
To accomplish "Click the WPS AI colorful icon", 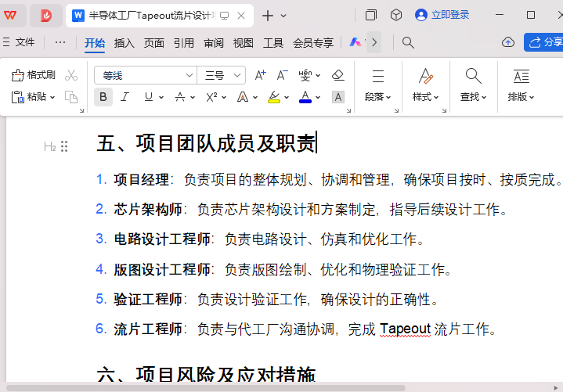I will [x=355, y=42].
